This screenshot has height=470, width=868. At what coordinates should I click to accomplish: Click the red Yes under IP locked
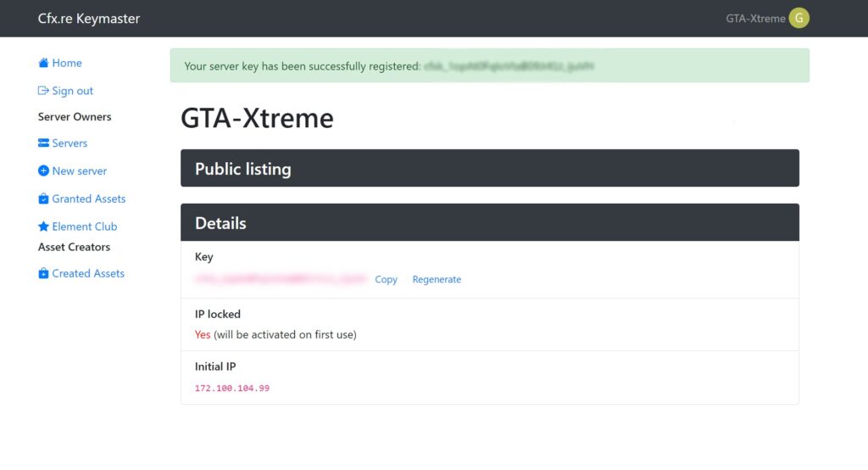pyautogui.click(x=202, y=334)
